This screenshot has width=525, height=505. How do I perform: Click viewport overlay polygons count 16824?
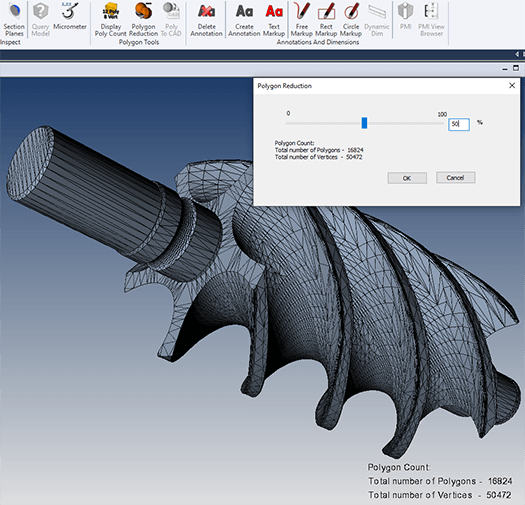[500, 481]
